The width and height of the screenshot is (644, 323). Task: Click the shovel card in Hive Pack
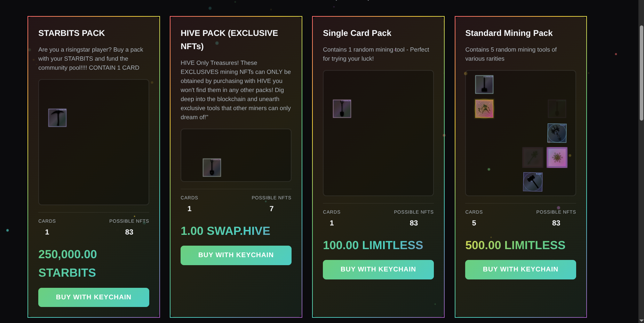tap(212, 168)
